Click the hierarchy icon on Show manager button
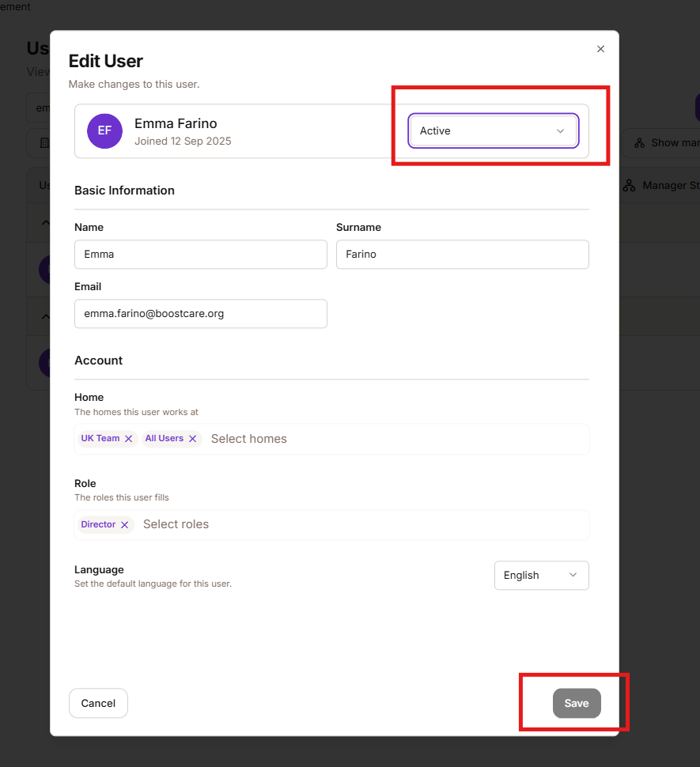The image size is (700, 767). pyautogui.click(x=639, y=143)
